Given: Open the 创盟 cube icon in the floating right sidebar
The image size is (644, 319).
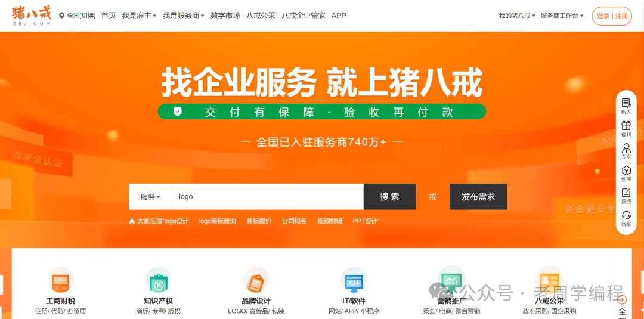Looking at the screenshot, I should click(626, 170).
